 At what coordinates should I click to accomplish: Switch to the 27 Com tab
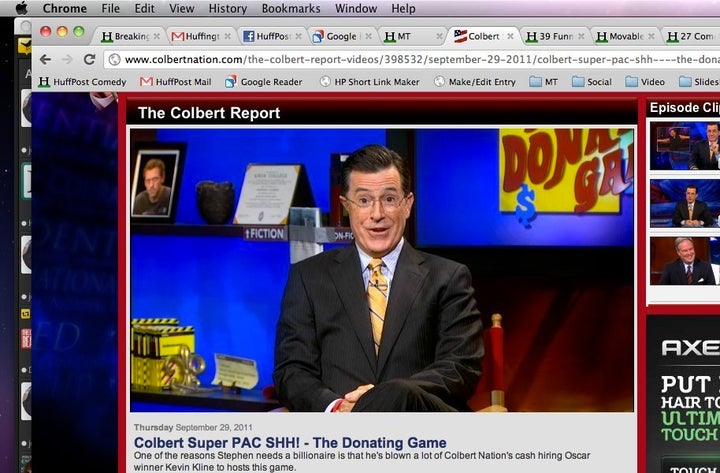coord(690,36)
